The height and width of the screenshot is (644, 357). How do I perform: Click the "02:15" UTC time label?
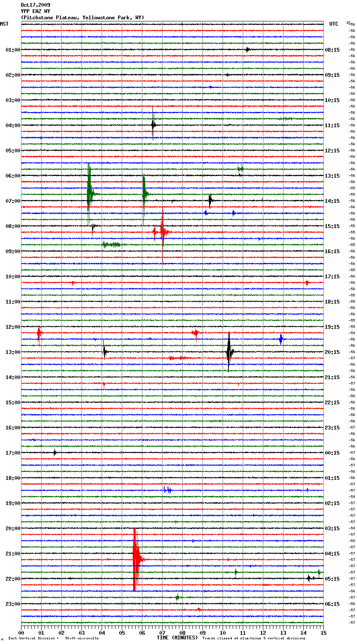(332, 503)
